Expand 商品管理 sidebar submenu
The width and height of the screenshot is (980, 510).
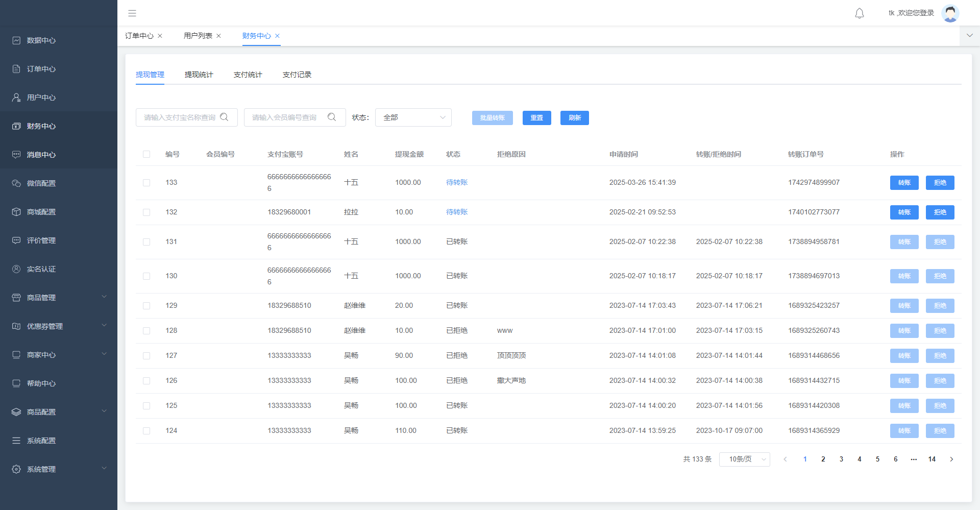coord(59,298)
